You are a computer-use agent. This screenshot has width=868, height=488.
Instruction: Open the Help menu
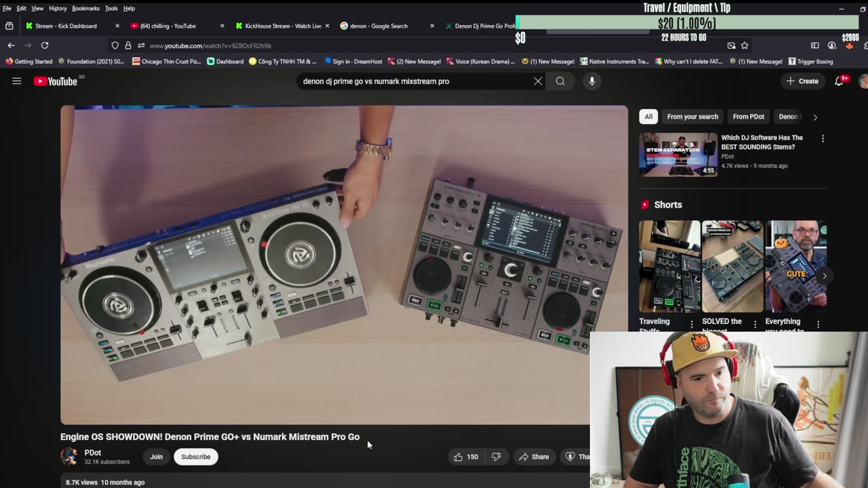129,8
